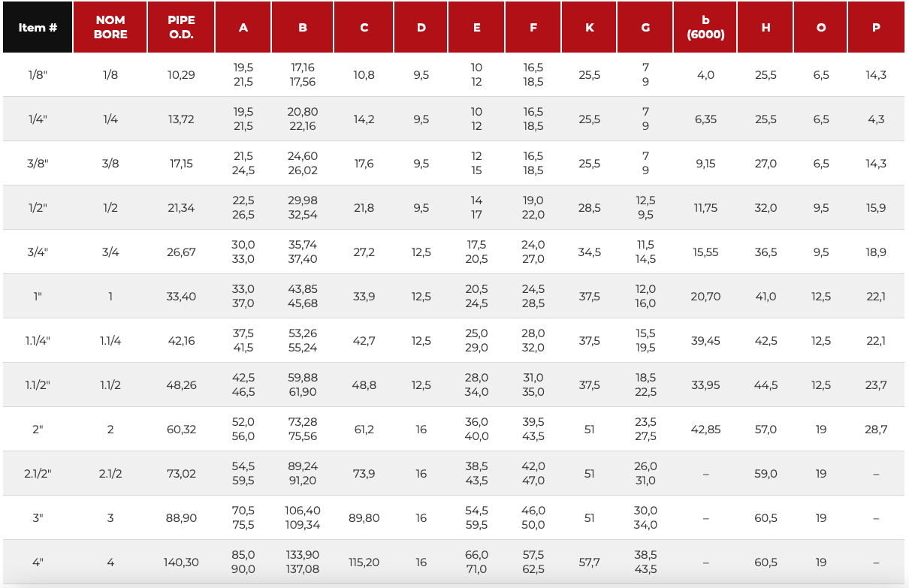Click the 2.1/2" item cell
909x588 pixels.
pyautogui.click(x=38, y=474)
